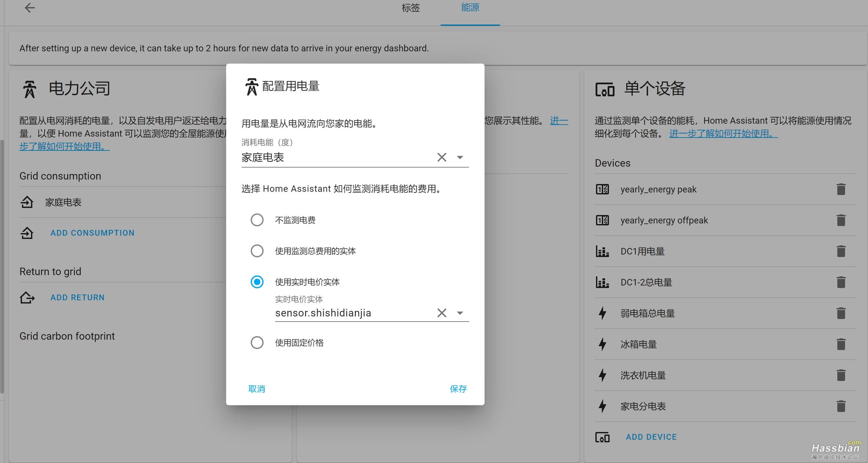Click the DC1用电量 chart icon
Image resolution: width=868 pixels, height=463 pixels.
click(602, 251)
